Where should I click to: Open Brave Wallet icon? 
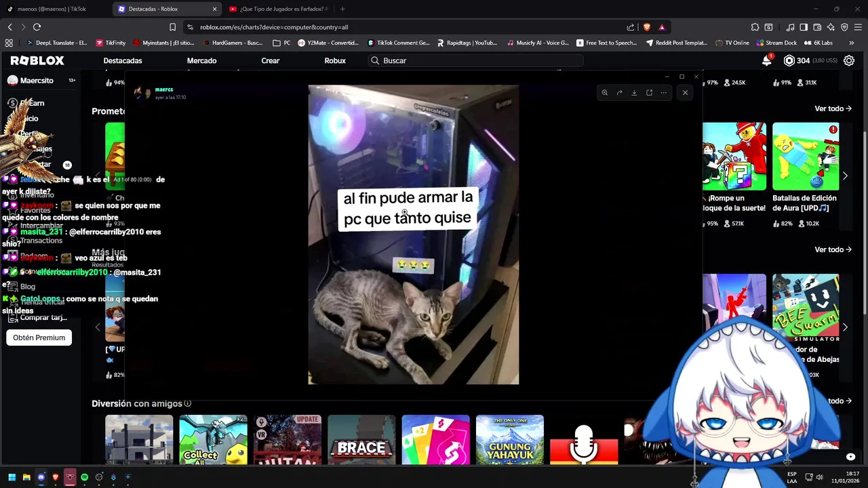click(x=817, y=27)
